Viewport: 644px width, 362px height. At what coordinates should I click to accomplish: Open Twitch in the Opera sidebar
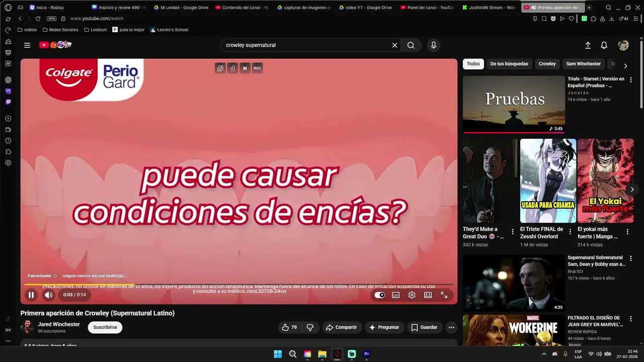8,102
